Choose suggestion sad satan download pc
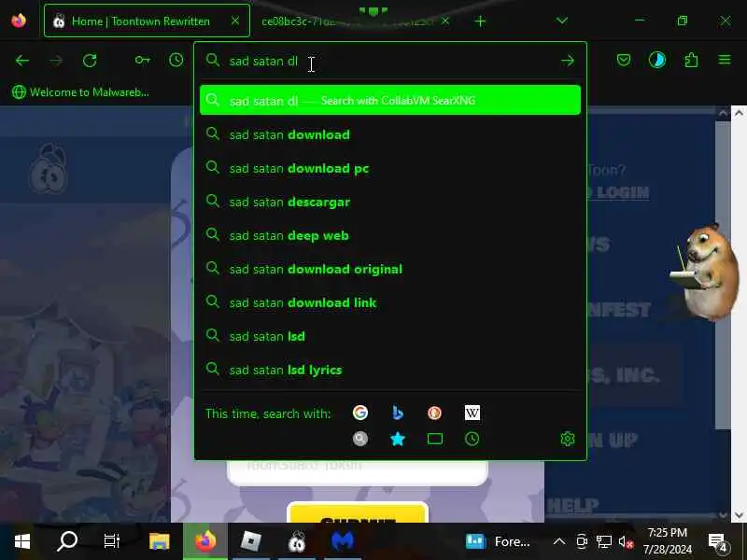This screenshot has width=747, height=560. point(390,169)
